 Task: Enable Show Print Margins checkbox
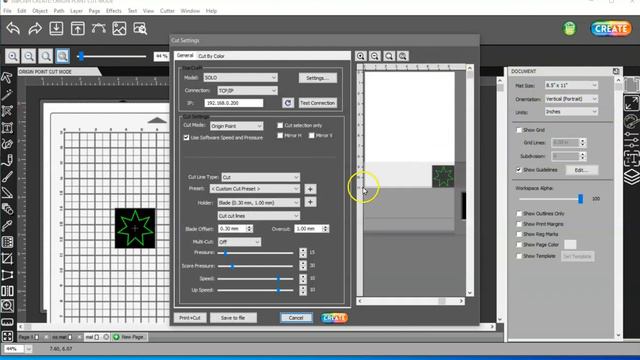click(519, 224)
